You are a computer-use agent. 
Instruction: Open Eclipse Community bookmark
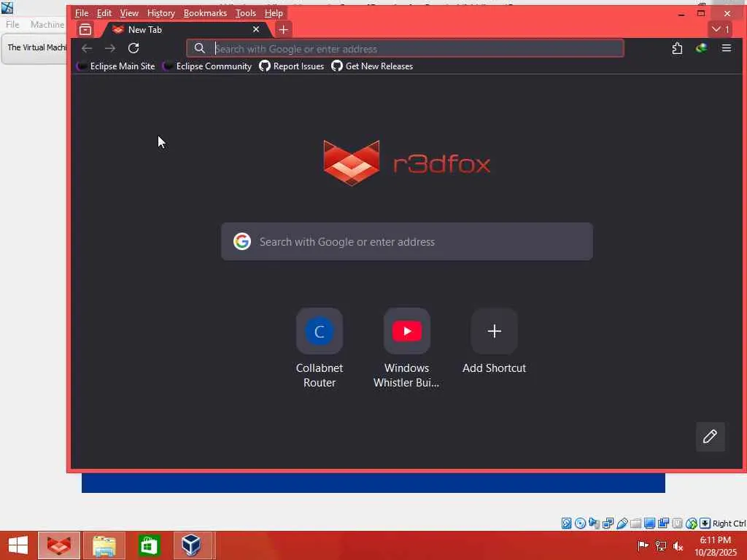tap(207, 66)
